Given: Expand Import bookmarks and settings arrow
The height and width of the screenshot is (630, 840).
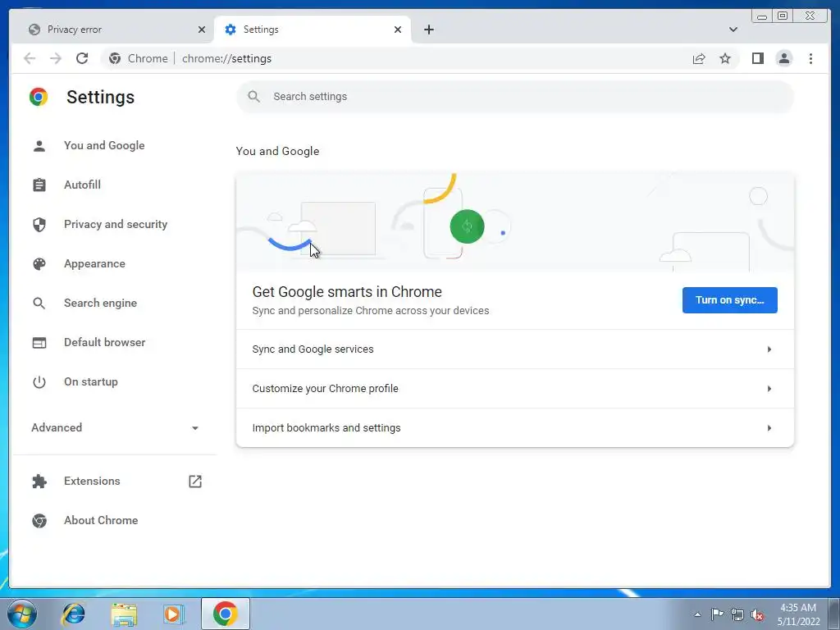Looking at the screenshot, I should 769,428.
